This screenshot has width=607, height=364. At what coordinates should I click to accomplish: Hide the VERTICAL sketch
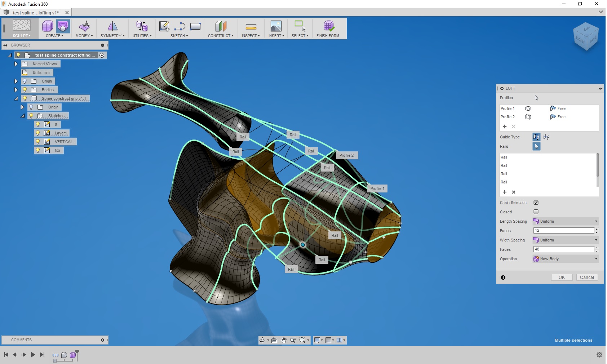(37, 142)
